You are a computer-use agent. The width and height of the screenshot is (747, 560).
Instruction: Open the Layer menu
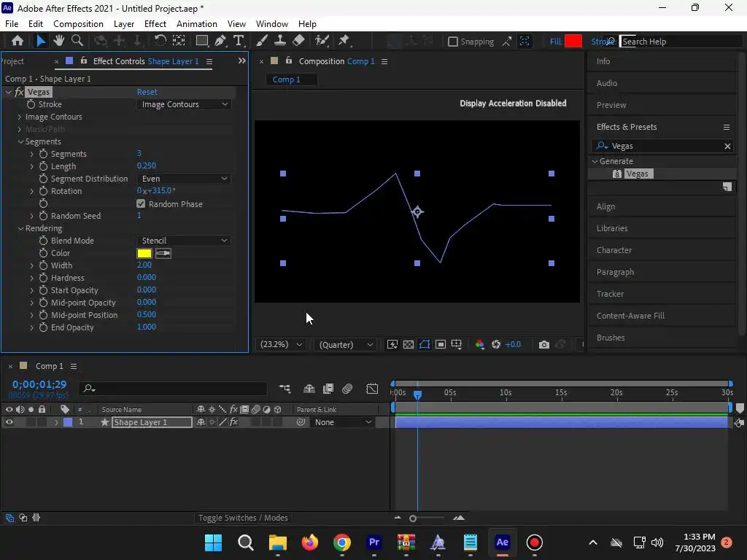[124, 24]
